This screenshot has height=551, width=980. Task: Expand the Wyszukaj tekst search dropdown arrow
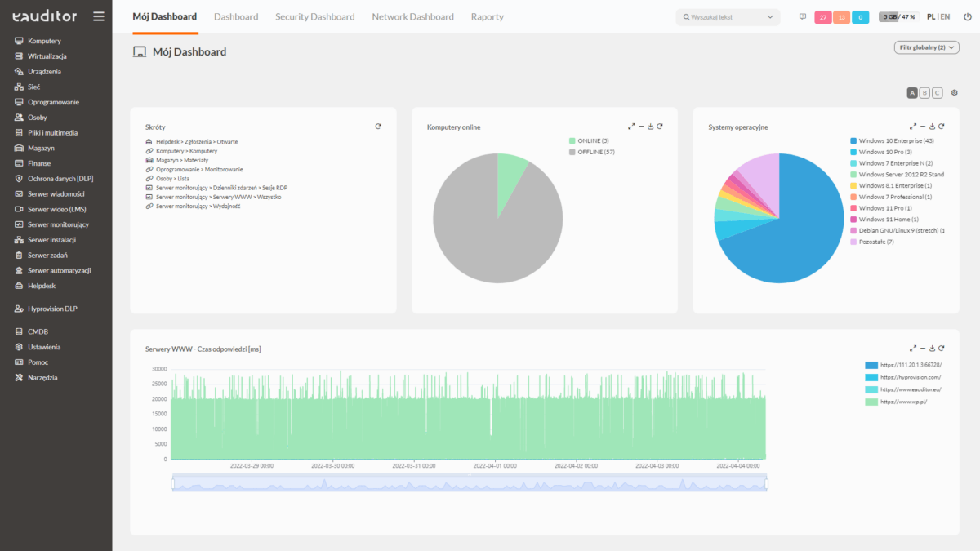coord(770,16)
